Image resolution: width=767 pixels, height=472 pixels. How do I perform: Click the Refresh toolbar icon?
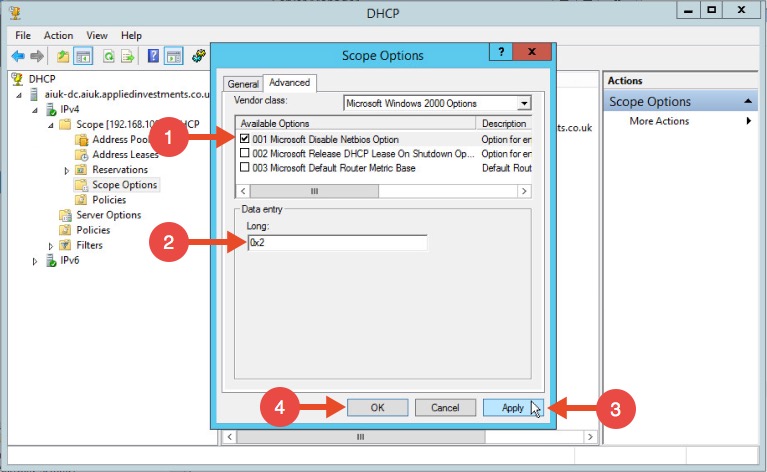pyautogui.click(x=108, y=56)
